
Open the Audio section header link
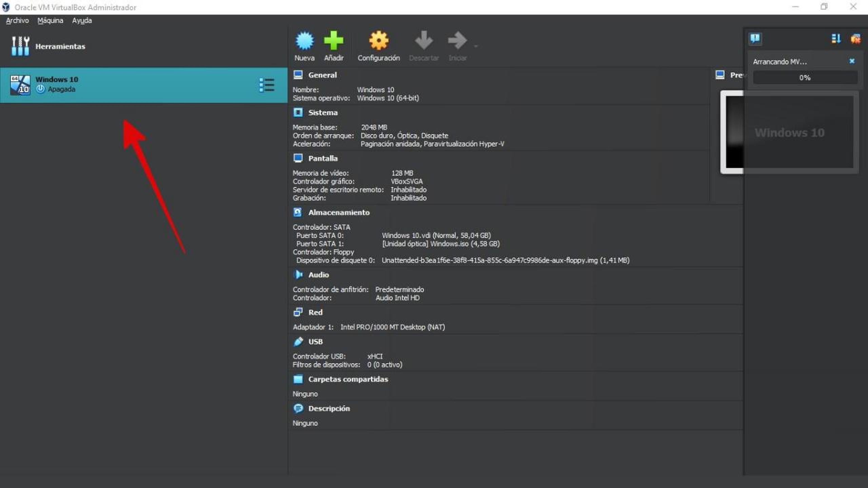click(318, 275)
